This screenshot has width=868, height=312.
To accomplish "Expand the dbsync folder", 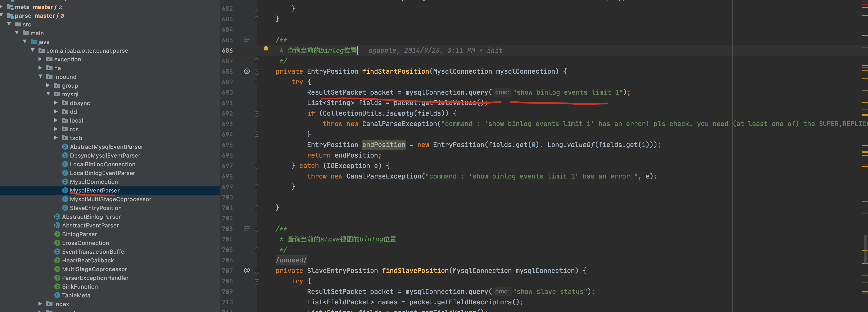I will pyautogui.click(x=56, y=103).
